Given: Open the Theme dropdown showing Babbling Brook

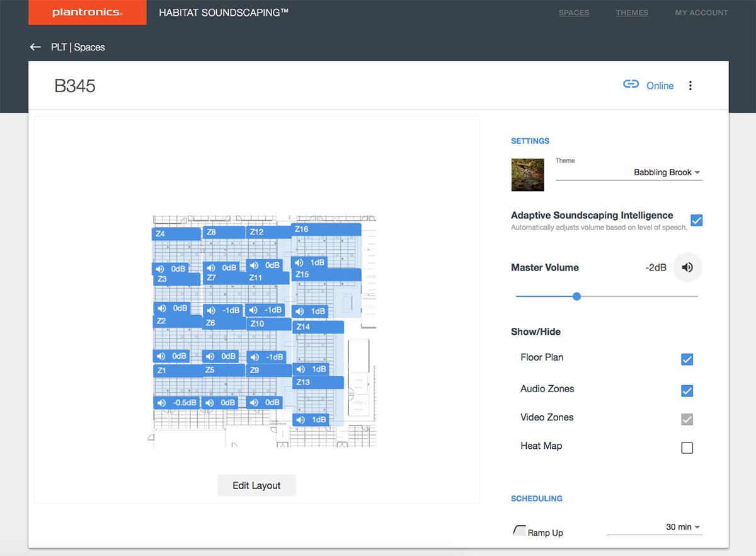Looking at the screenshot, I should click(629, 172).
